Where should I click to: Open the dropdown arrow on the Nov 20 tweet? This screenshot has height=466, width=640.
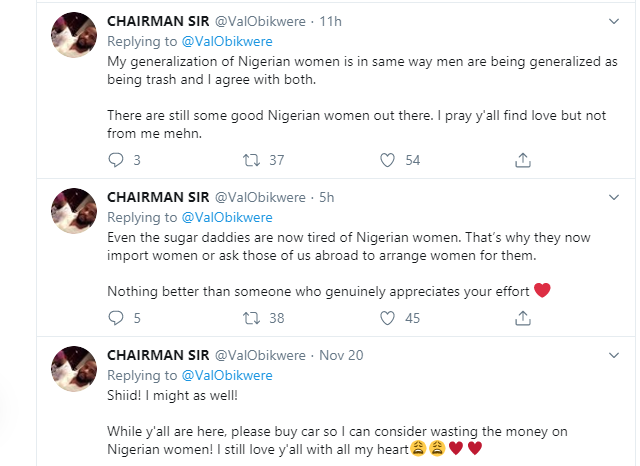(612, 354)
